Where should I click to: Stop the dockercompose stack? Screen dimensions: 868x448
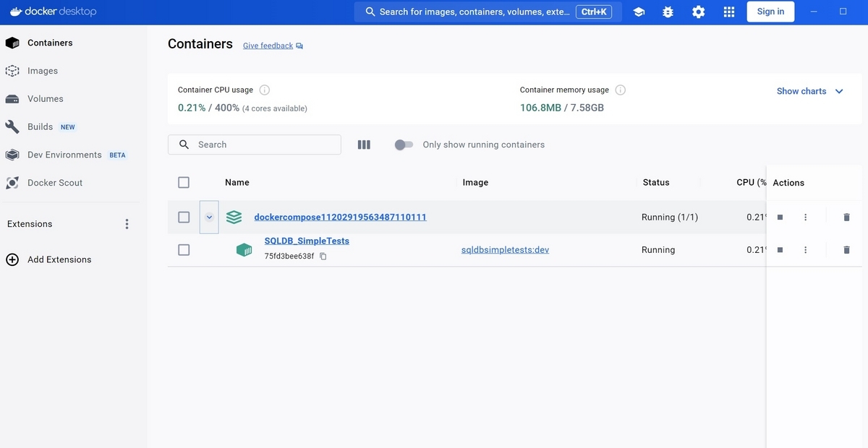click(x=780, y=217)
